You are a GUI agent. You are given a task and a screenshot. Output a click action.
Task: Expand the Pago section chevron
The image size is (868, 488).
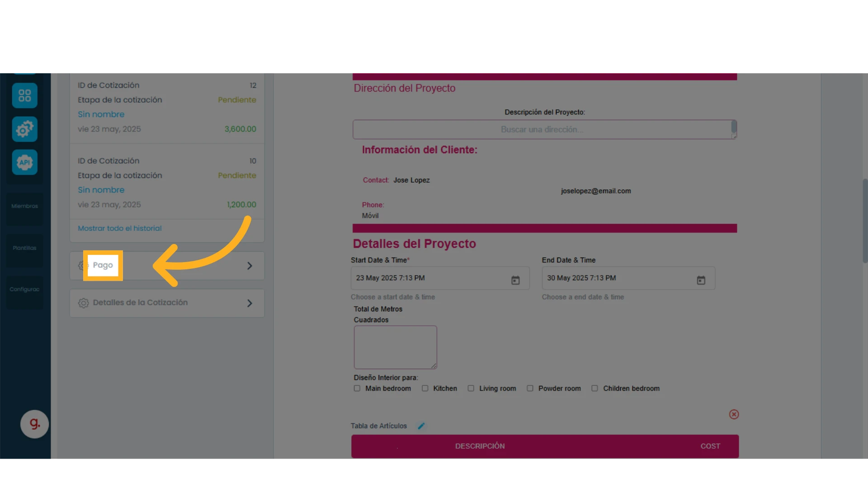[x=250, y=266]
